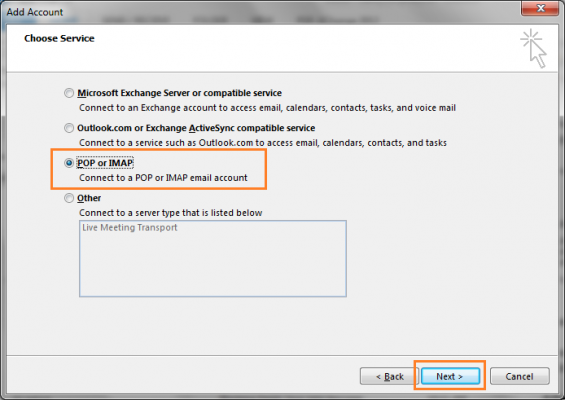The width and height of the screenshot is (565, 400).
Task: Click the Next button
Action: click(x=450, y=376)
